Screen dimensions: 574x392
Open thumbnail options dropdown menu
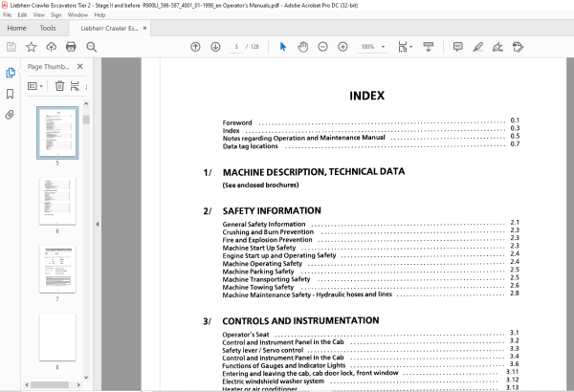[35, 86]
